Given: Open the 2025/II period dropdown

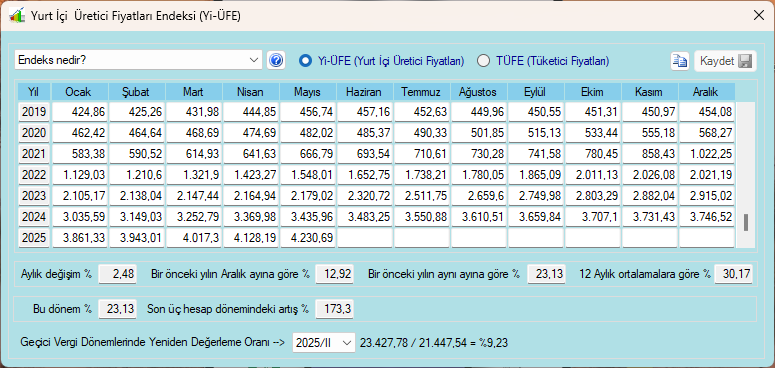Looking at the screenshot, I should pos(324,342).
